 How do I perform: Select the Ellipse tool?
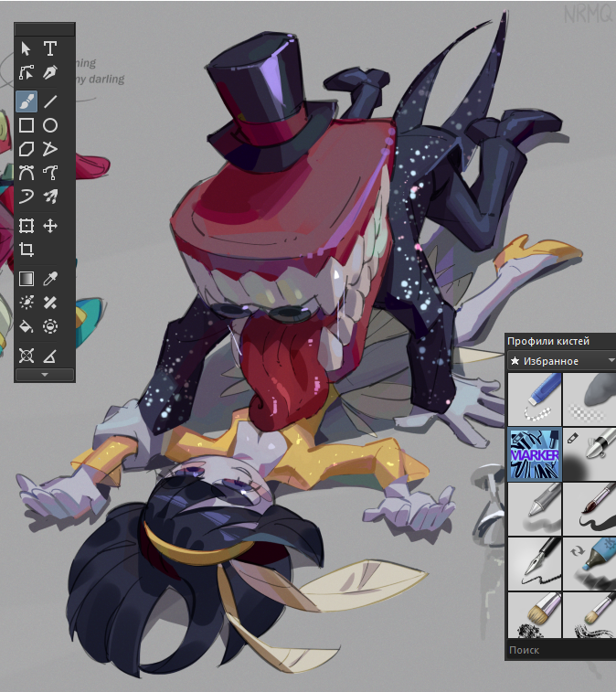50,125
